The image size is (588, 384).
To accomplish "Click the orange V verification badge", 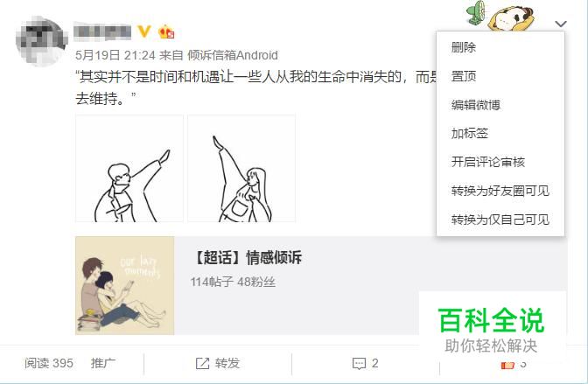I will coord(144,31).
